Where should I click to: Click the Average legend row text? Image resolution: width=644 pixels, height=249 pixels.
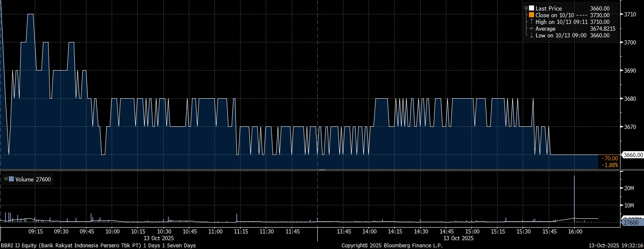coord(545,29)
